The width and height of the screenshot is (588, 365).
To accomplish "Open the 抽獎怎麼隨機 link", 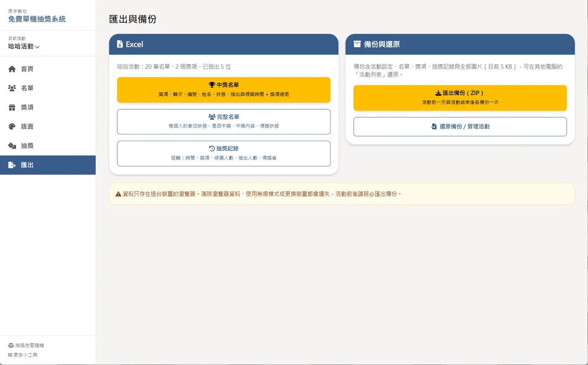I will click(x=26, y=345).
